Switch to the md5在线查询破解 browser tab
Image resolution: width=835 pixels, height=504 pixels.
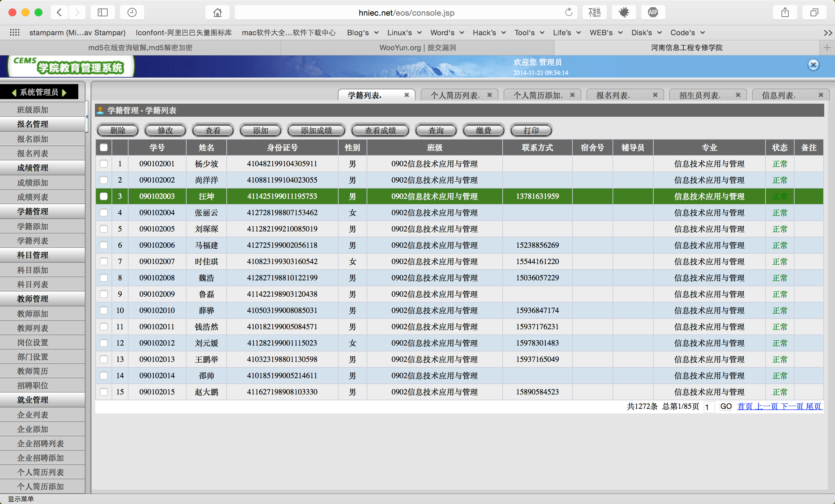tap(140, 47)
